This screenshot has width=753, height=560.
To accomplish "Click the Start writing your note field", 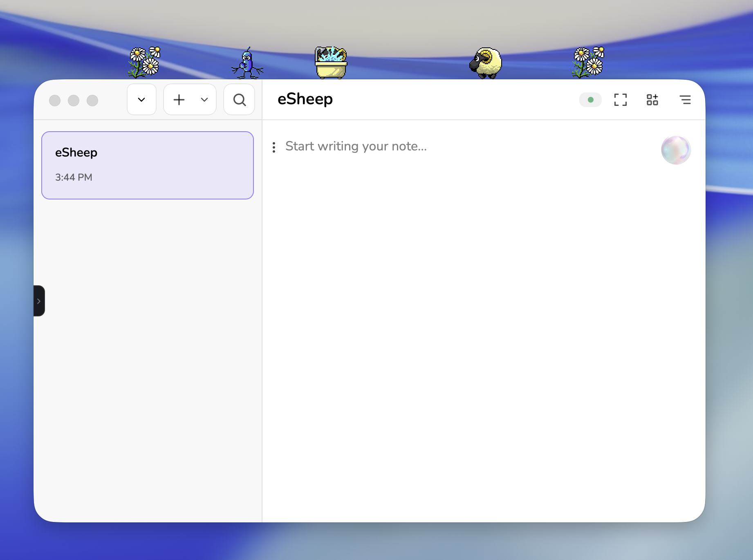I will pos(356,146).
